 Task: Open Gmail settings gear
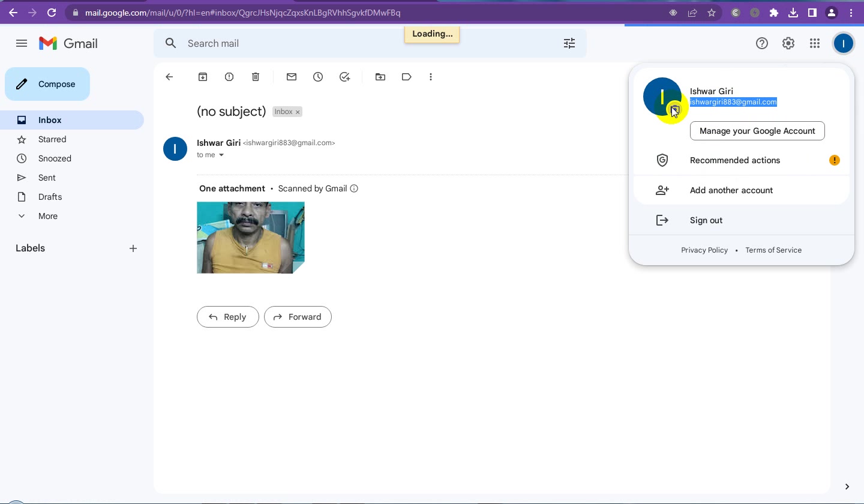(788, 43)
